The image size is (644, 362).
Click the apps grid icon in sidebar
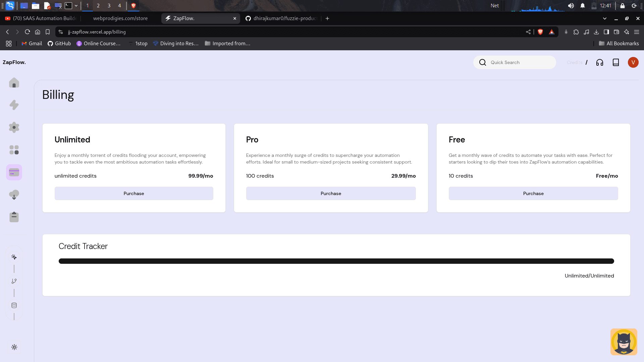tap(14, 150)
